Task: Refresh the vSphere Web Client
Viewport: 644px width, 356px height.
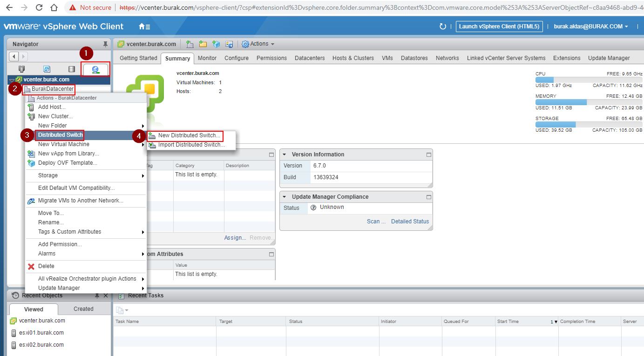Action: tap(443, 27)
